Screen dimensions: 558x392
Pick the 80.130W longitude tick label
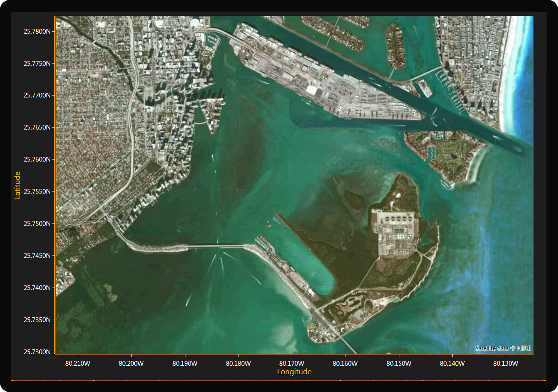point(505,363)
